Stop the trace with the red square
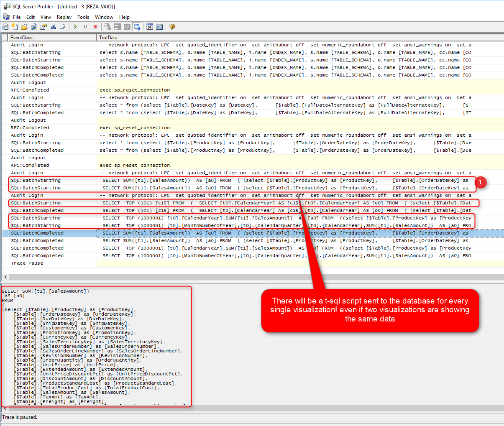Viewport: 504px width, 426px height. (95, 27)
